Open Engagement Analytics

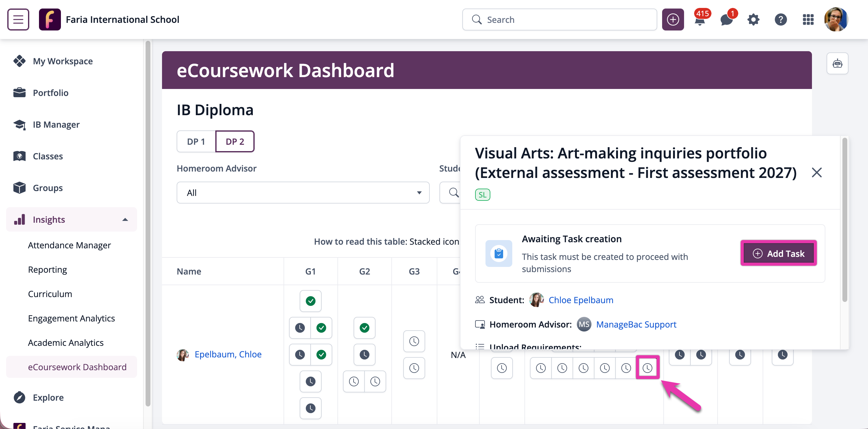[x=71, y=318]
